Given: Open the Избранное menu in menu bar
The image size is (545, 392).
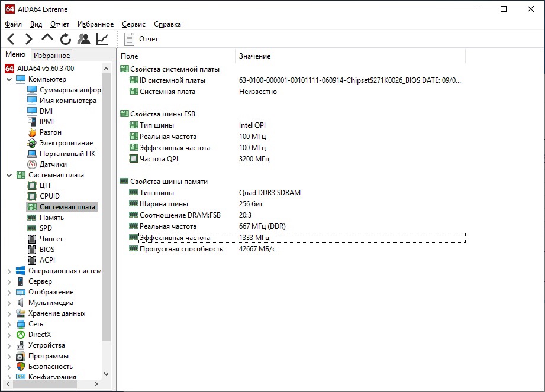Looking at the screenshot, I should click(x=95, y=24).
